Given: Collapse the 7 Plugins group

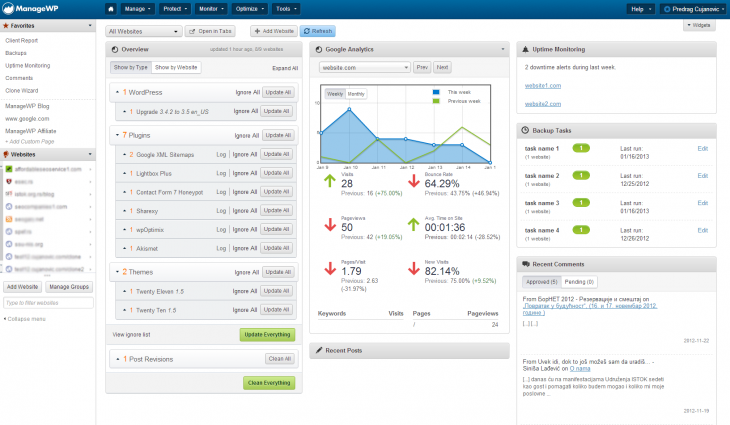Looking at the screenshot, I should [117, 135].
